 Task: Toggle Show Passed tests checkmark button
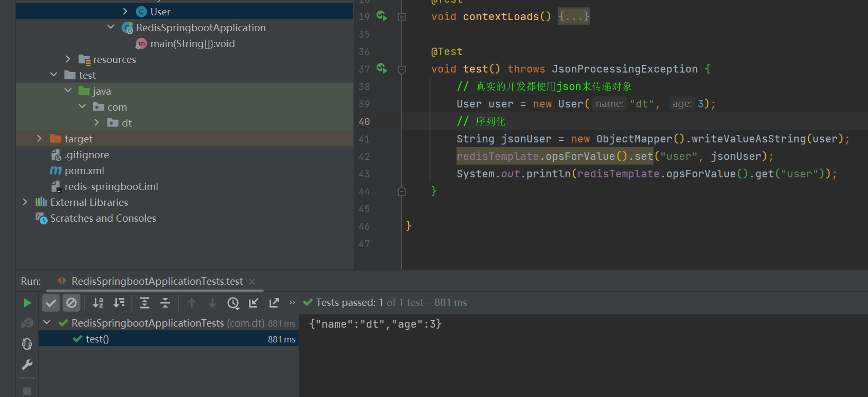(x=51, y=303)
